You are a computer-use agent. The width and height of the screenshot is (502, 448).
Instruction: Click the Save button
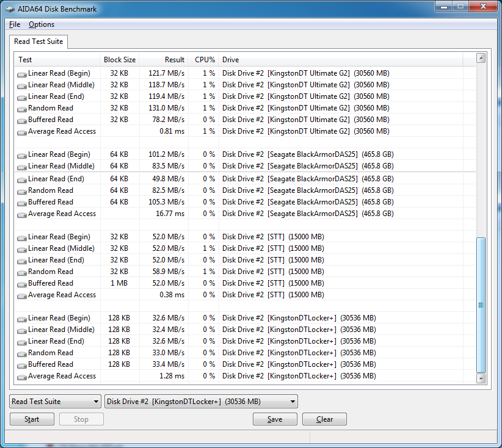(275, 419)
